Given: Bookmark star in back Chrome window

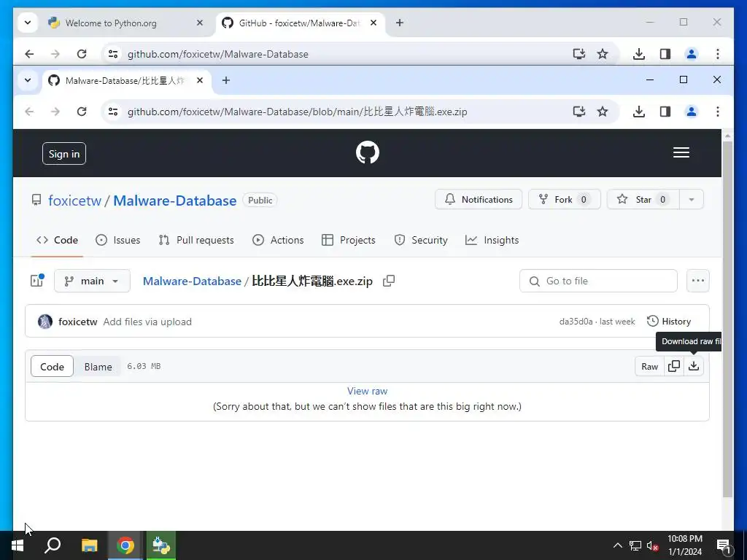Looking at the screenshot, I should [x=603, y=54].
